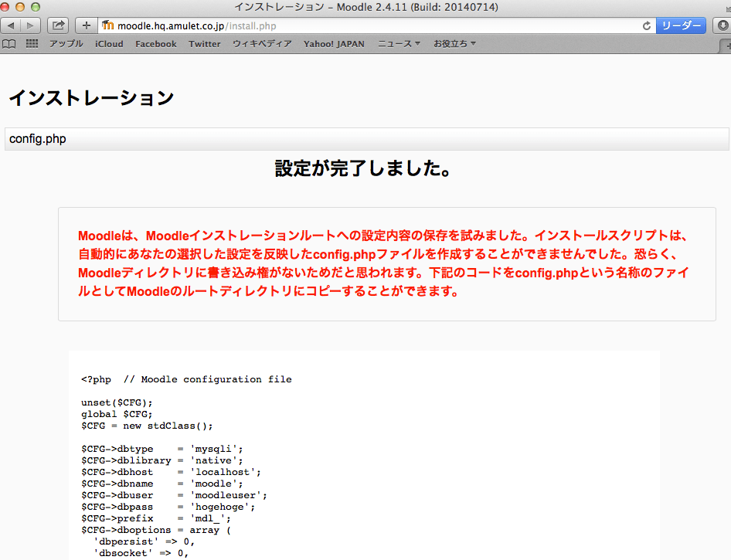Click the 'dbsocket' => 0 line
Viewport: 731px width, 560px height.
141,553
